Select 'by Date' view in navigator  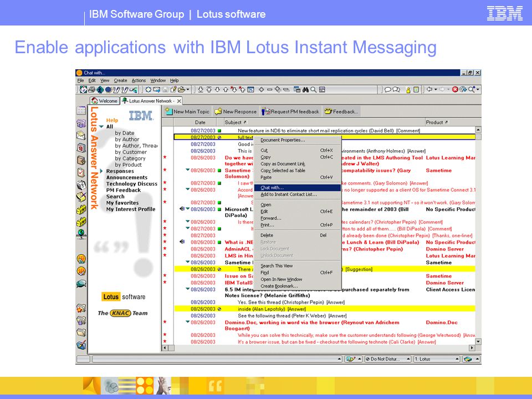(x=125, y=133)
